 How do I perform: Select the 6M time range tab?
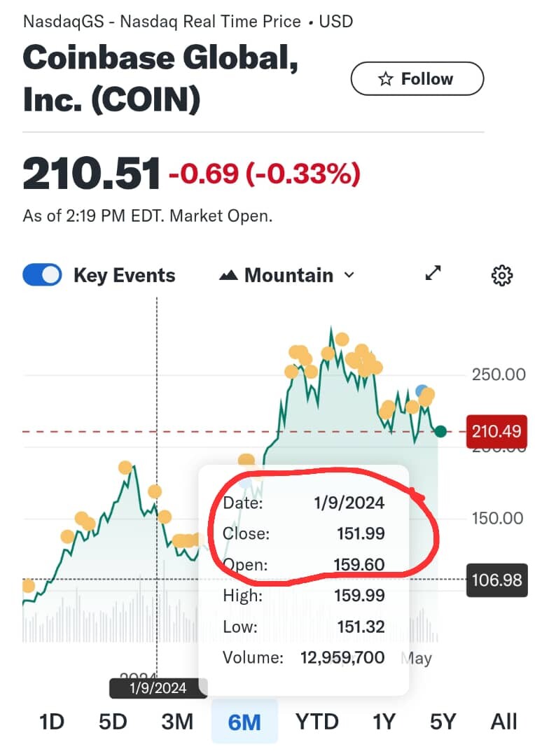[244, 722]
